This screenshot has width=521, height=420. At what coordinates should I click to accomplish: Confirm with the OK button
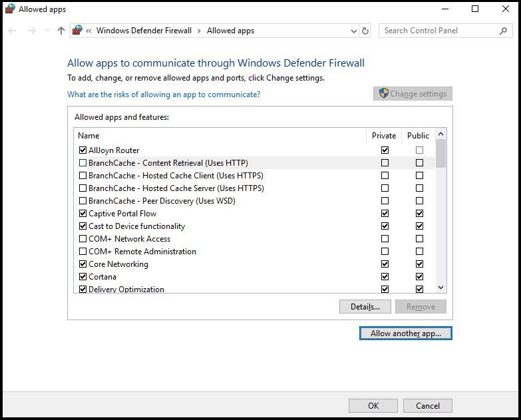373,406
